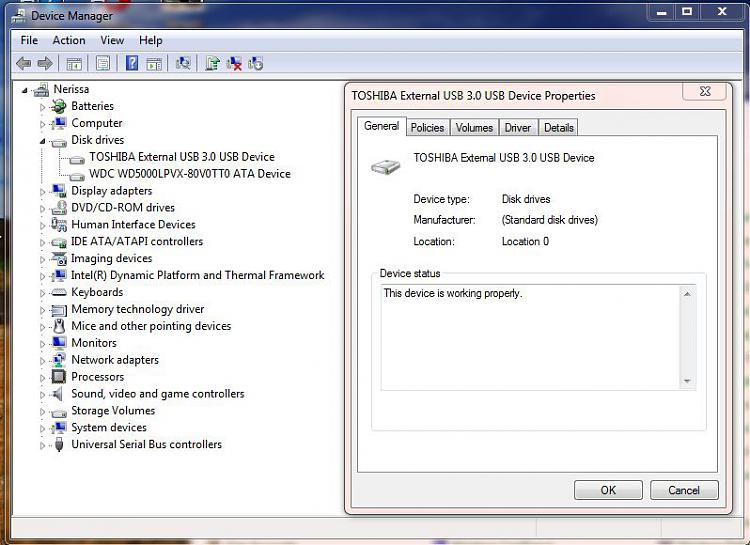The width and height of the screenshot is (750, 545).
Task: Click the Update Driver Software toolbar icon
Action: click(212, 63)
